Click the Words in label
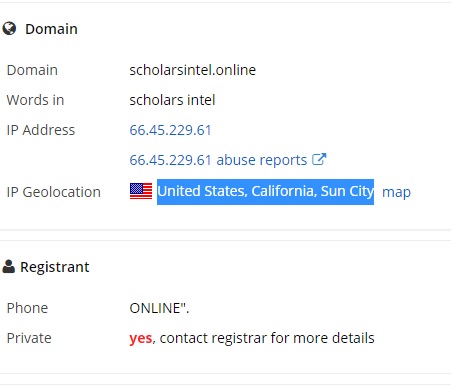This screenshot has height=385, width=451. click(35, 100)
